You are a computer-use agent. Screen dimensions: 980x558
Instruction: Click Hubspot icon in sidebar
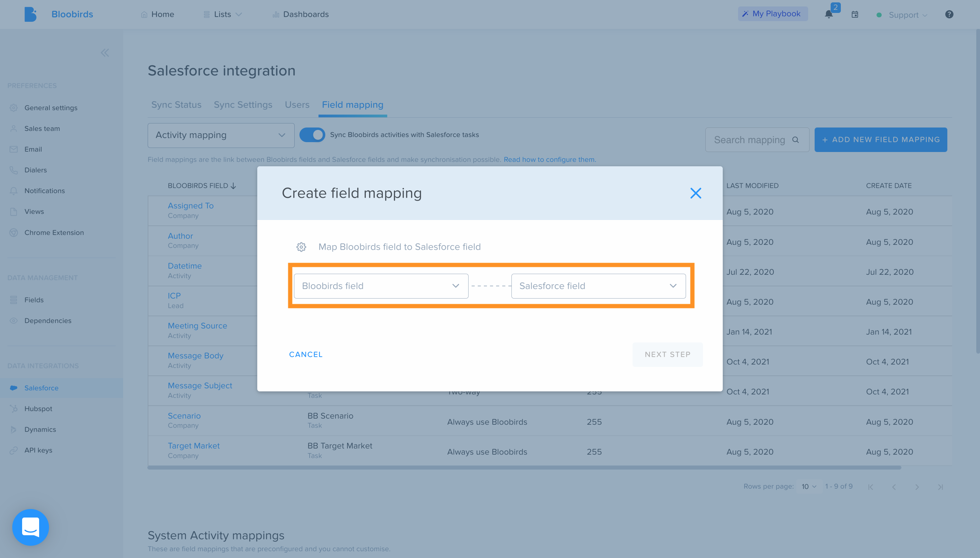14,408
